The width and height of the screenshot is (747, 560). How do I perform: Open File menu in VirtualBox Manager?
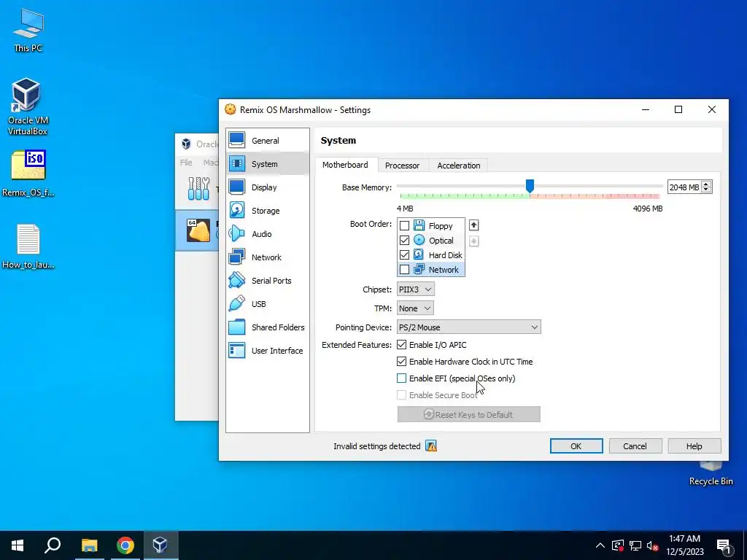[186, 163]
